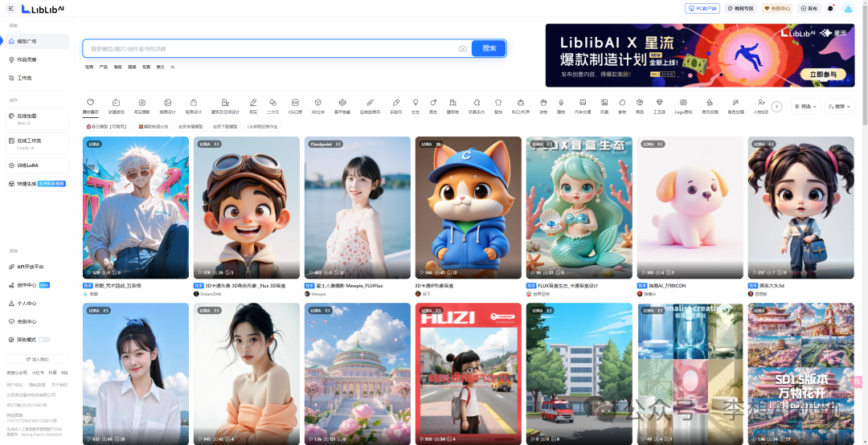Launch 在线工作流 Comfy UI
The height and width of the screenshot is (445, 868).
(x=37, y=143)
